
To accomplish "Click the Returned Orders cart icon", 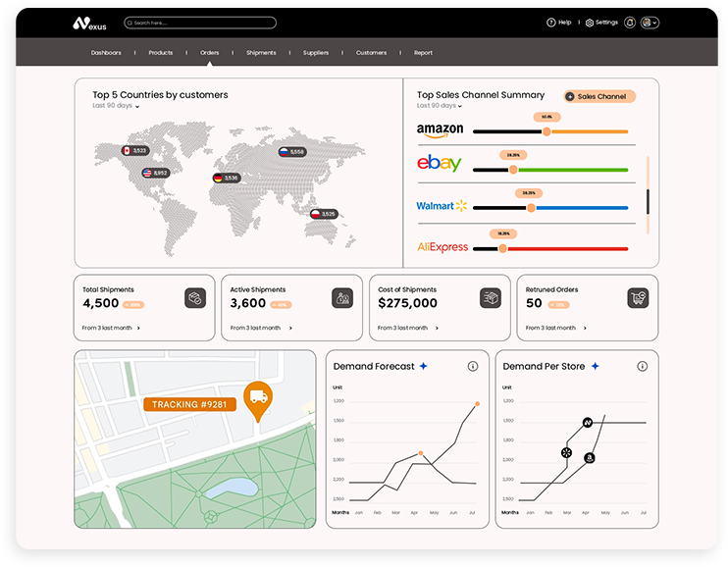I will pyautogui.click(x=638, y=298).
